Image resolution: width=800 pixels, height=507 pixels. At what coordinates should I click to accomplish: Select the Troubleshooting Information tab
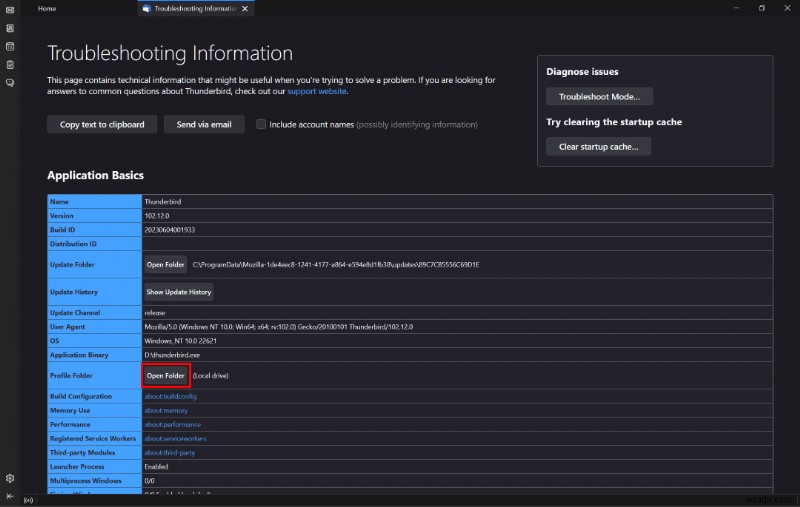tap(195, 9)
